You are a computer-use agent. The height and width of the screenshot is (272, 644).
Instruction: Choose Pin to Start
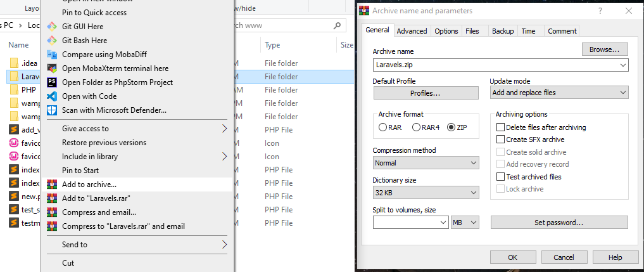click(x=137, y=171)
